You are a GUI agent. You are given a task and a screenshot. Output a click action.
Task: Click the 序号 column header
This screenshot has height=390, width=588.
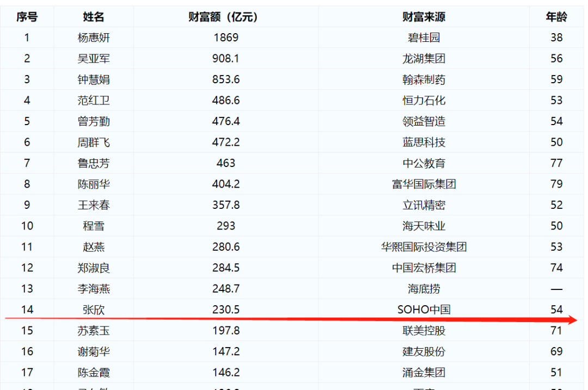[x=27, y=17]
